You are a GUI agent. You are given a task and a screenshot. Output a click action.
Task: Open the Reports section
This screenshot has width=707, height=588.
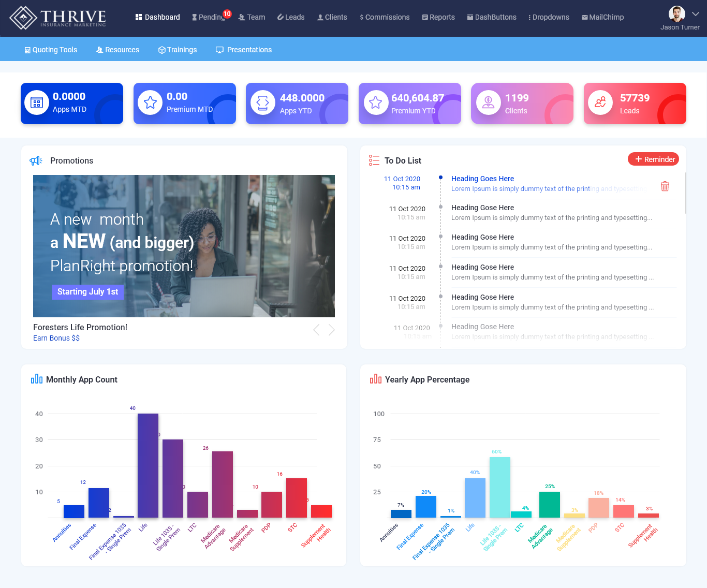click(x=438, y=17)
